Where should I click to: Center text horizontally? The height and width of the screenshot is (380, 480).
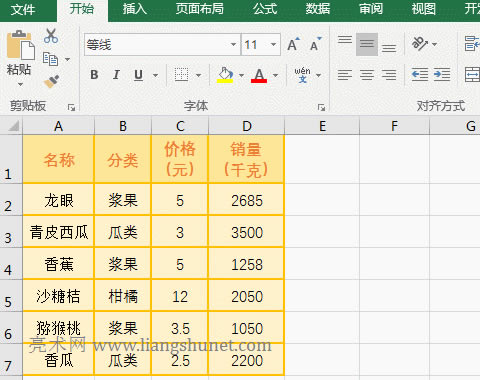click(367, 75)
